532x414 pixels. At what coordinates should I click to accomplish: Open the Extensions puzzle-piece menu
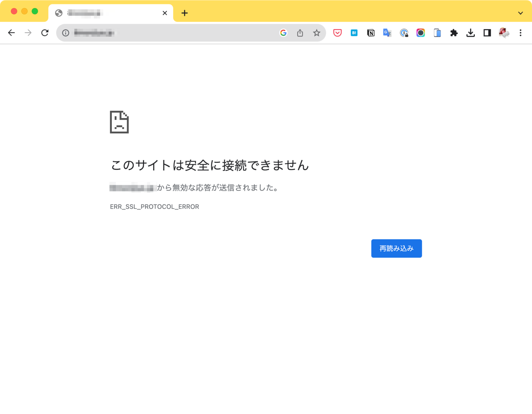454,33
